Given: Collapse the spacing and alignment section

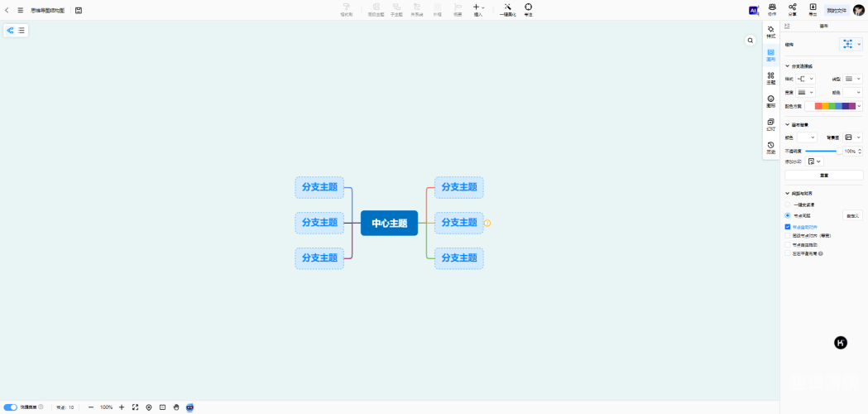Looking at the screenshot, I should click(x=788, y=194).
